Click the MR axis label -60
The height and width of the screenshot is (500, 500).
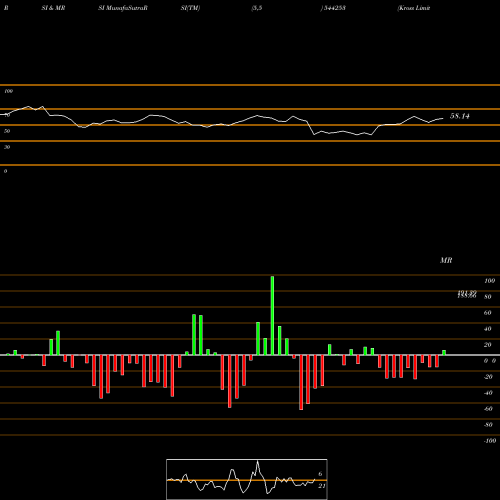pyautogui.click(x=488, y=409)
